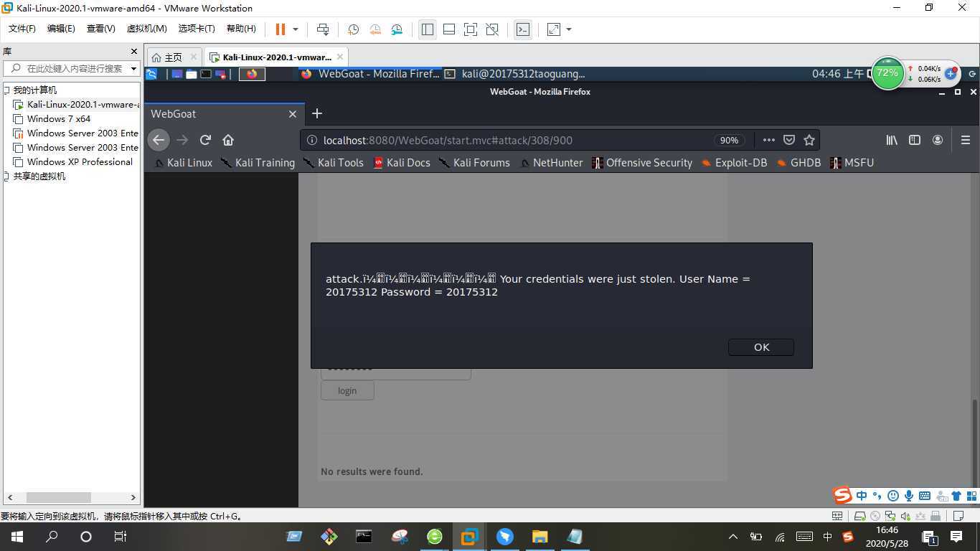Screen dimensions: 980x551
Task: Select Kali-Linux-2020.1 in the library tree
Action: click(x=77, y=105)
